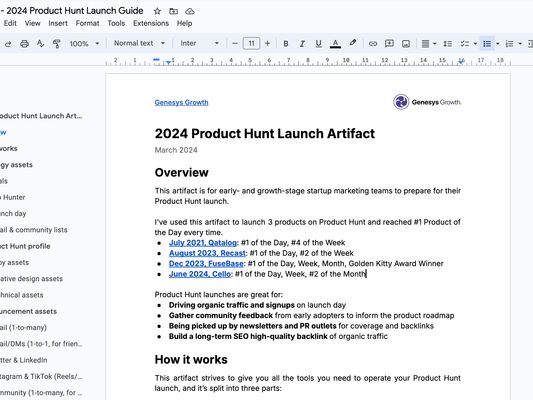
Task: Click the right indent marker on ruler
Action: (461, 61)
